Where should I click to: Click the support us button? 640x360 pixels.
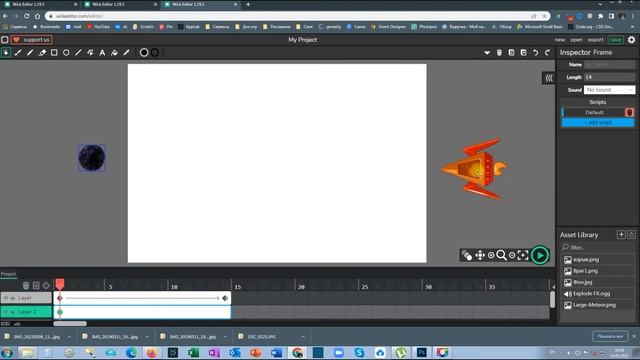pos(31,40)
